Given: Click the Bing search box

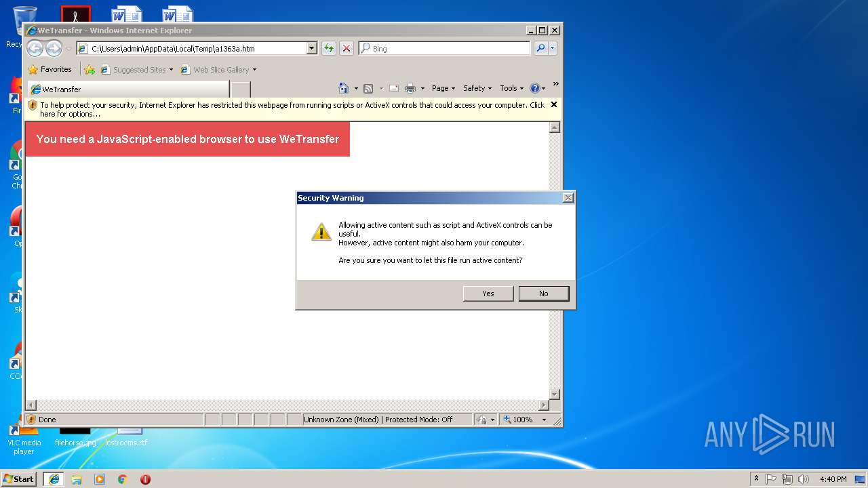Looking at the screenshot, I should [x=445, y=48].
